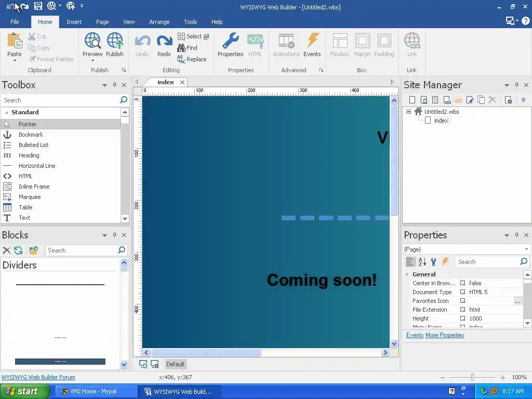This screenshot has width=532, height=399.
Task: Click the Save icon in quick access toolbar
Action: click(x=38, y=6)
